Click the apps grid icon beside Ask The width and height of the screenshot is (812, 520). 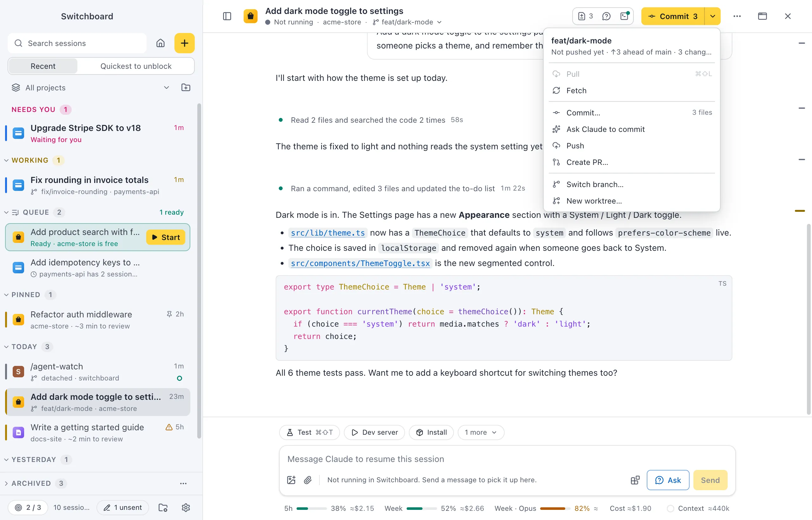coord(635,480)
